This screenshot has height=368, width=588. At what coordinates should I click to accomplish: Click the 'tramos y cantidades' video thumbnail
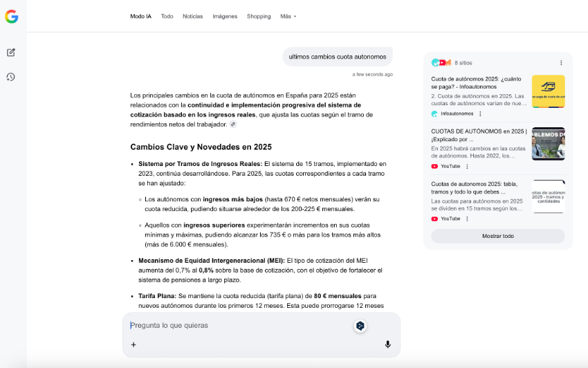[x=549, y=196]
